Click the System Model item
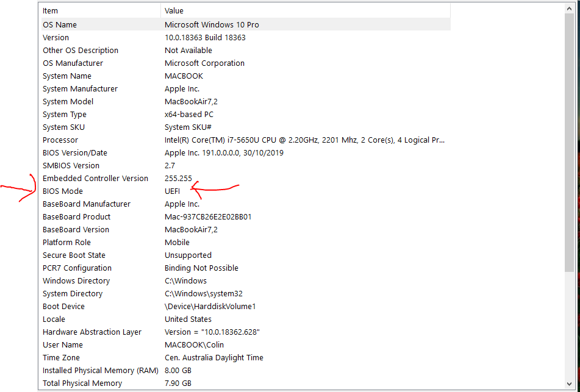Viewport: 580px width, 392px height. point(68,102)
